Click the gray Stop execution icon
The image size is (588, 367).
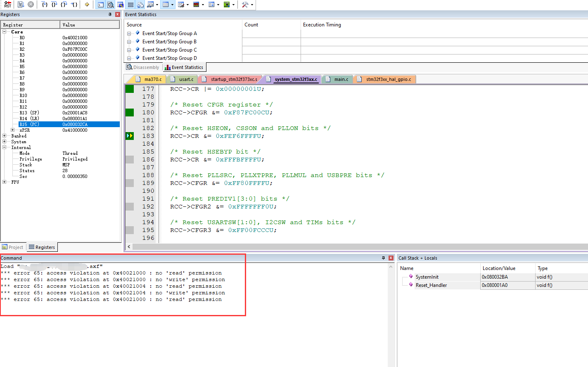(31, 5)
